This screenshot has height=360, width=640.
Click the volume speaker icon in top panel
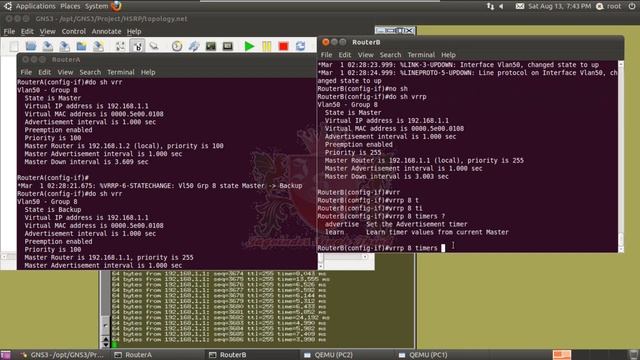[x=501, y=6]
